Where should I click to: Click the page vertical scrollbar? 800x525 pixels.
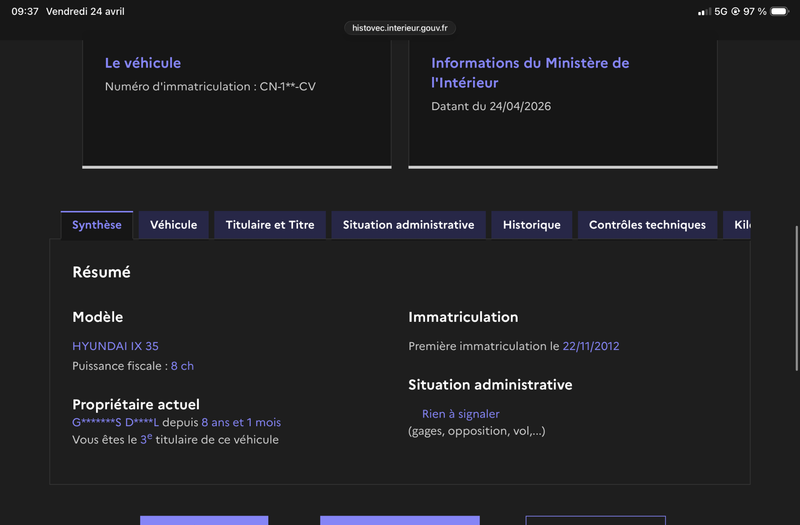pyautogui.click(x=796, y=298)
